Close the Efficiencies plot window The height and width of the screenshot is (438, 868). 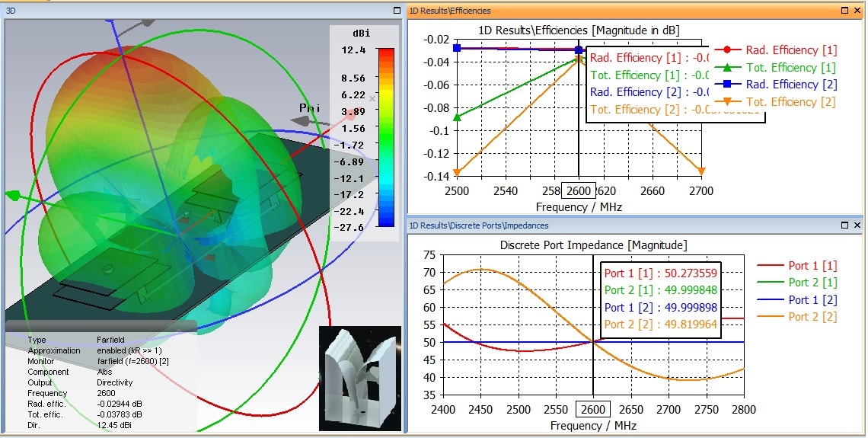click(x=857, y=11)
